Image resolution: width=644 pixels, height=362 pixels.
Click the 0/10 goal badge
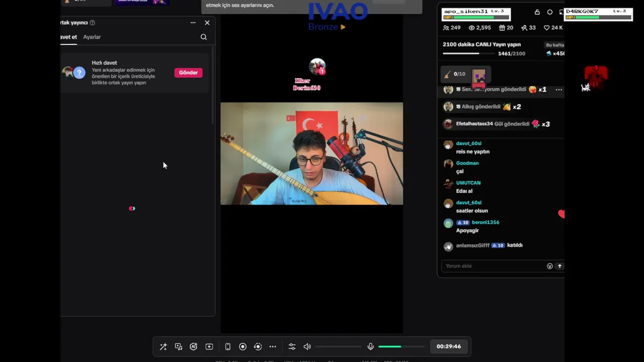pos(455,74)
